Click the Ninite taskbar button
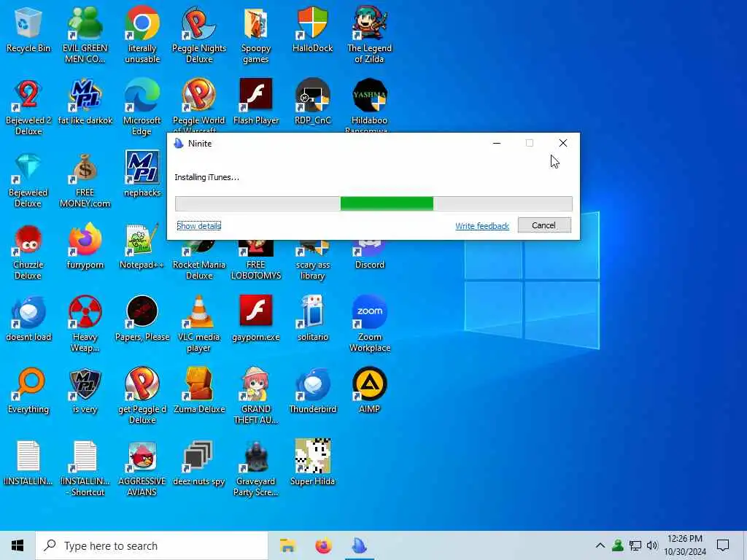Image resolution: width=747 pixels, height=560 pixels. [359, 545]
